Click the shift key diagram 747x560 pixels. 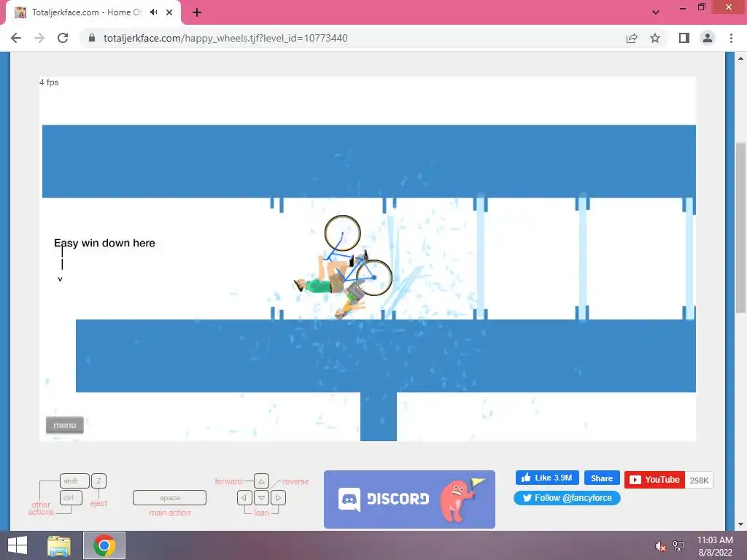pos(75,481)
